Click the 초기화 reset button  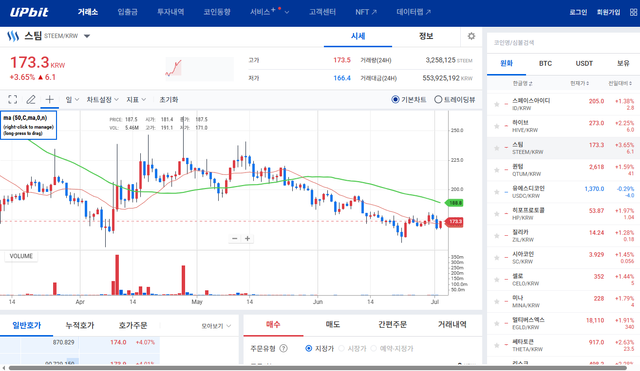click(x=169, y=100)
